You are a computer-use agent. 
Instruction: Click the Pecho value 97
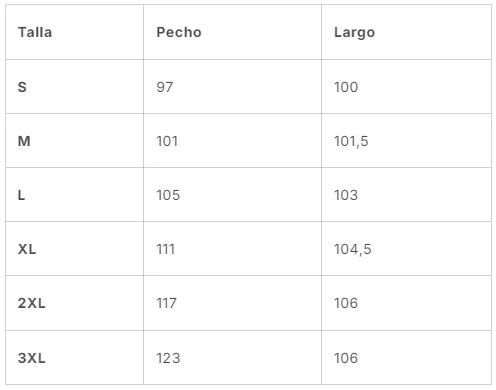tap(165, 87)
